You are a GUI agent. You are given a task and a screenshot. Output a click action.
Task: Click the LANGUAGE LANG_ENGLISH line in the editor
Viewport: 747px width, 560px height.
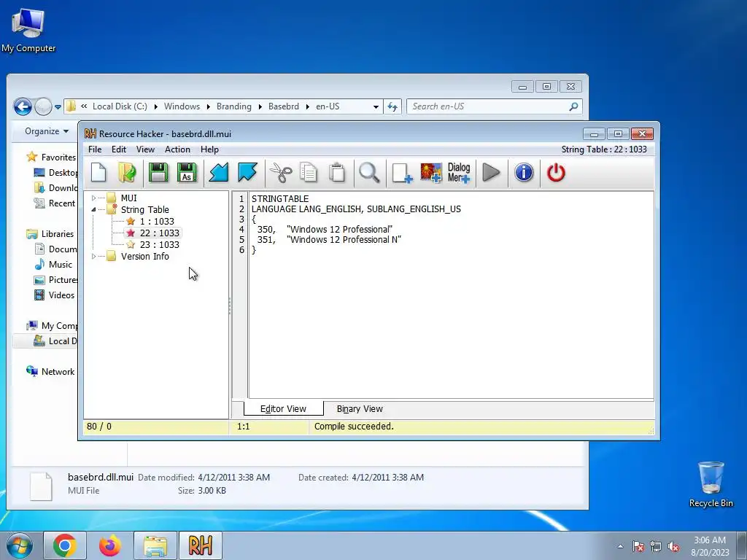tap(356, 209)
